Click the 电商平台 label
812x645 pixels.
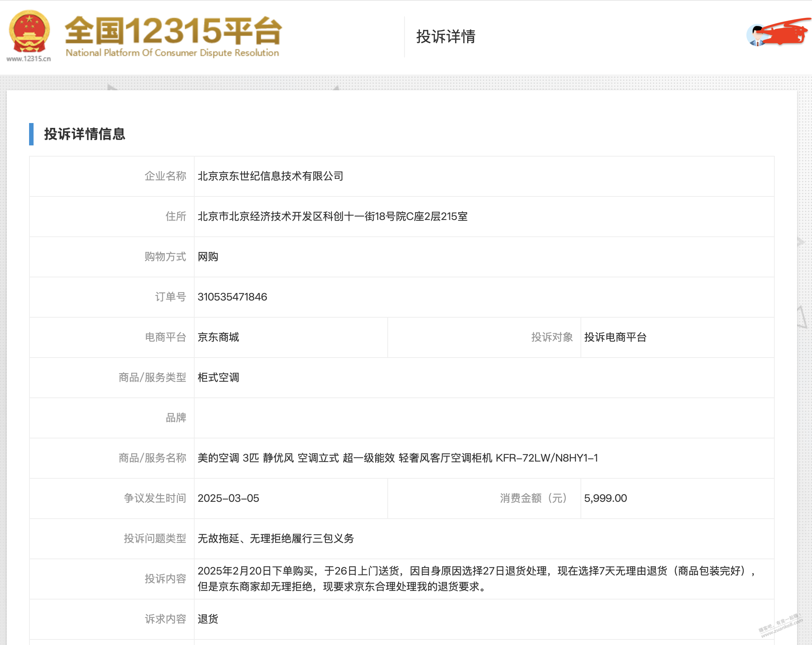point(165,337)
